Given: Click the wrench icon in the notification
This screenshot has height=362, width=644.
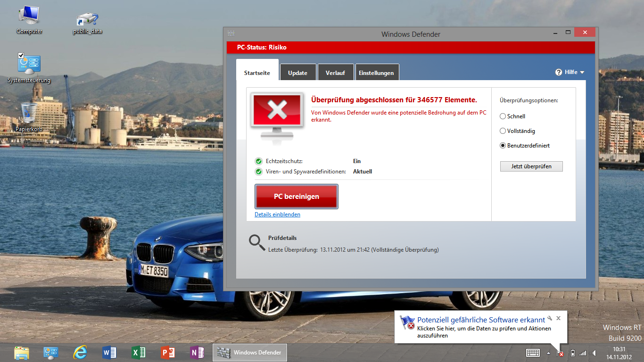Looking at the screenshot, I should click(550, 318).
